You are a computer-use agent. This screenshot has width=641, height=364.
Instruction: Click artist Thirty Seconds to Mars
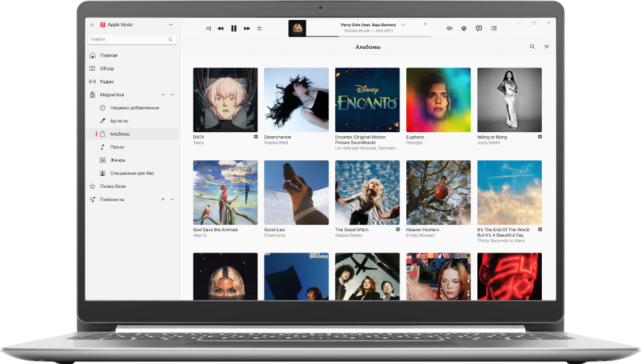coord(501,241)
